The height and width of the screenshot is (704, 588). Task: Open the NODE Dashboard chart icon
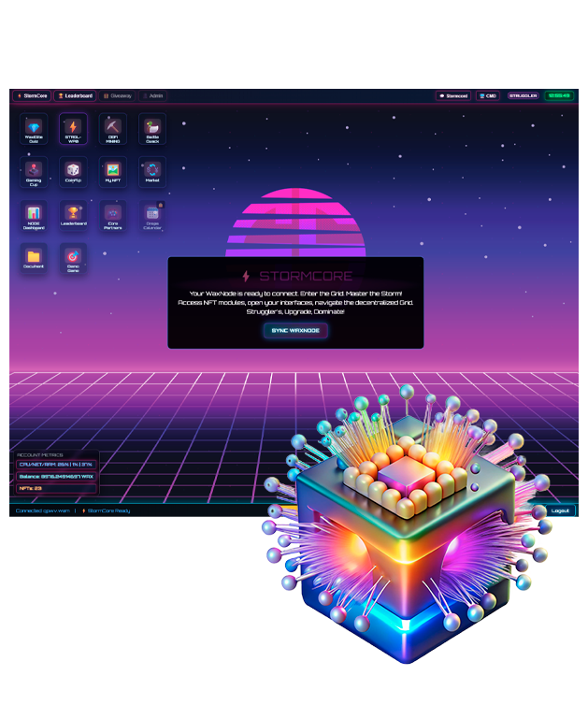pos(34,215)
